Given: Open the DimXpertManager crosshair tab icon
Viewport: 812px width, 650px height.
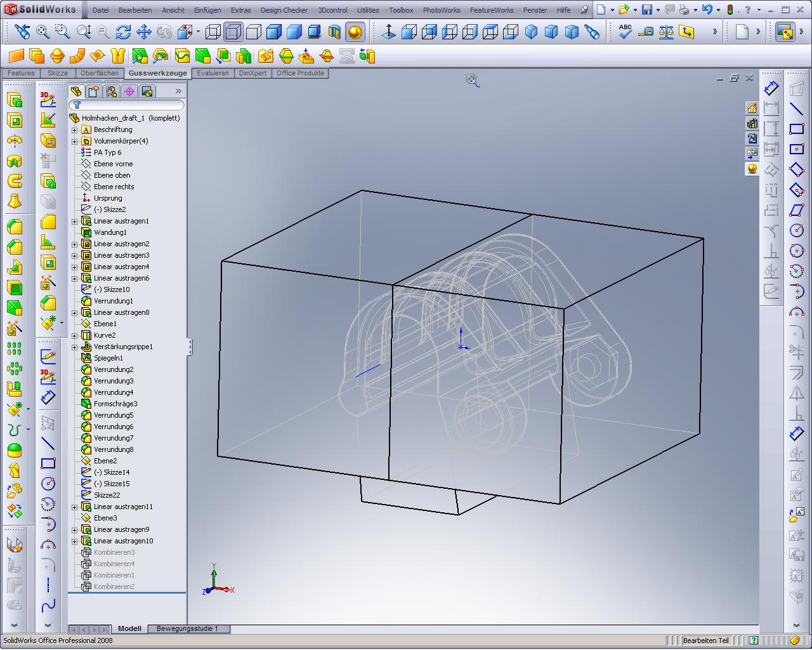Looking at the screenshot, I should point(129,91).
